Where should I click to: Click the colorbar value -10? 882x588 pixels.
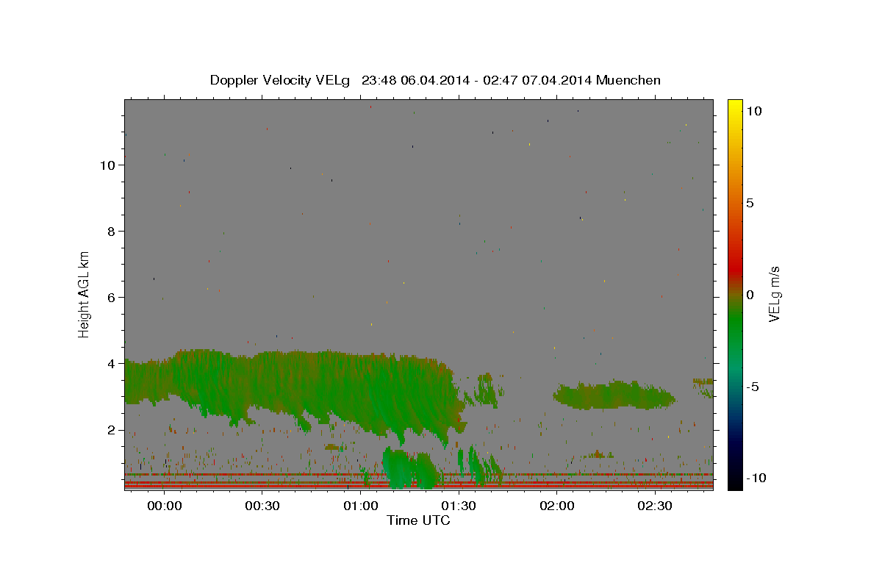(756, 478)
